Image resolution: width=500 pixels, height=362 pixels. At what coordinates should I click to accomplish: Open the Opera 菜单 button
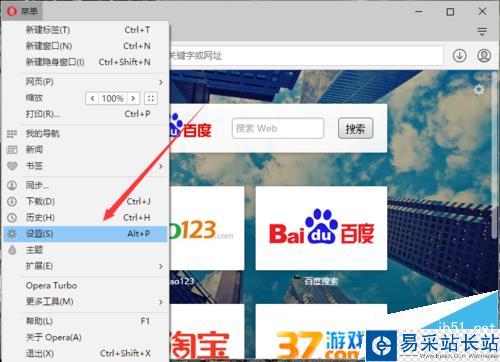point(22,11)
